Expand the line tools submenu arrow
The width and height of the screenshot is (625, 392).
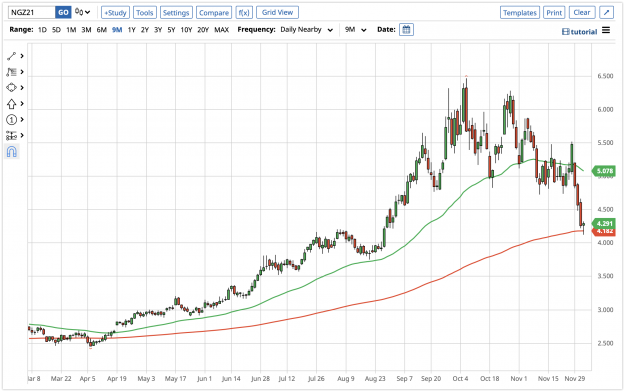[x=22, y=56]
